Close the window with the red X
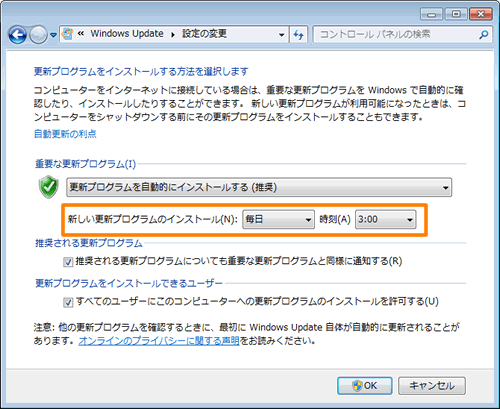The width and height of the screenshot is (500, 409). (x=481, y=14)
